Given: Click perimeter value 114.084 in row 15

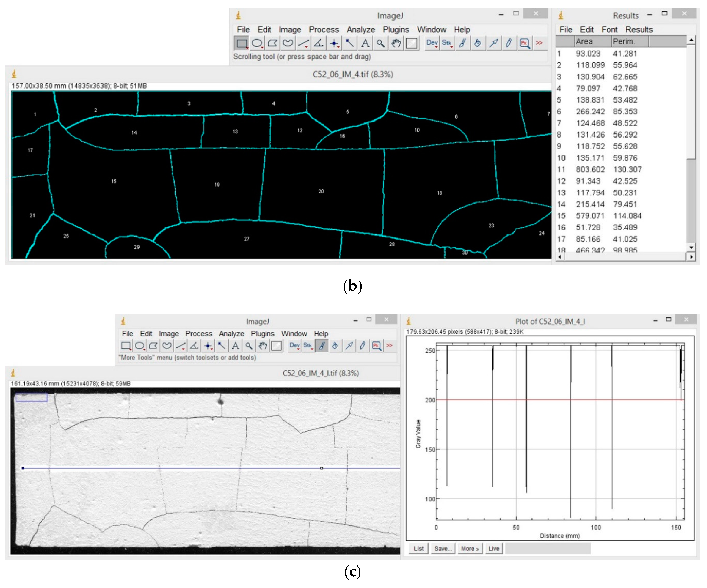Looking at the screenshot, I should 627,216.
